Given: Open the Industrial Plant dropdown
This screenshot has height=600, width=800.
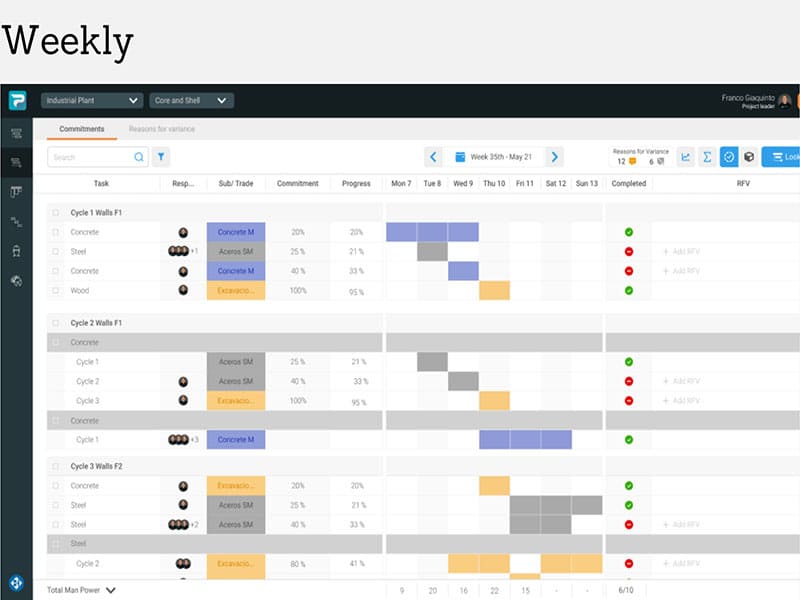Looking at the screenshot, I should (x=91, y=100).
